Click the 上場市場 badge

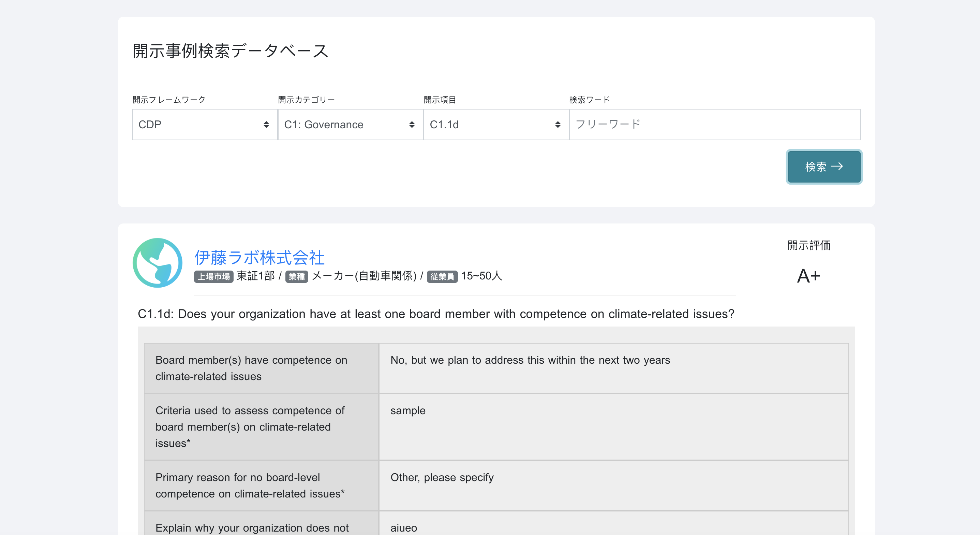click(213, 276)
